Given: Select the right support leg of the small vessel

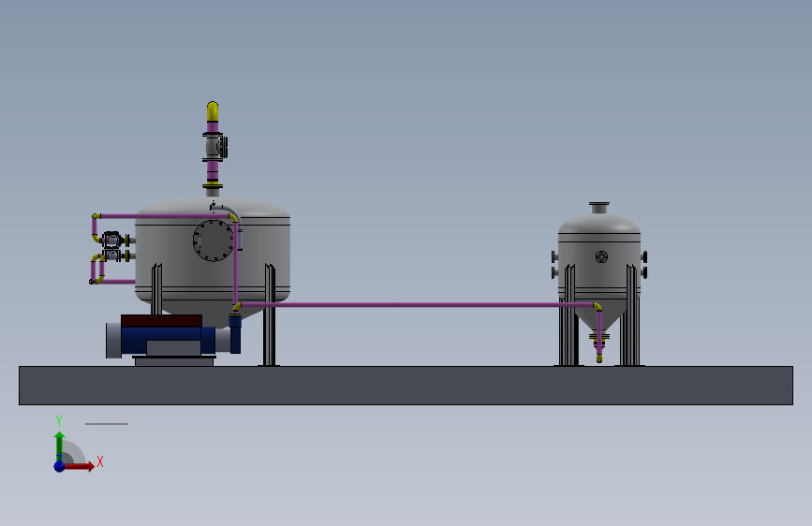Looking at the screenshot, I should (x=632, y=314).
